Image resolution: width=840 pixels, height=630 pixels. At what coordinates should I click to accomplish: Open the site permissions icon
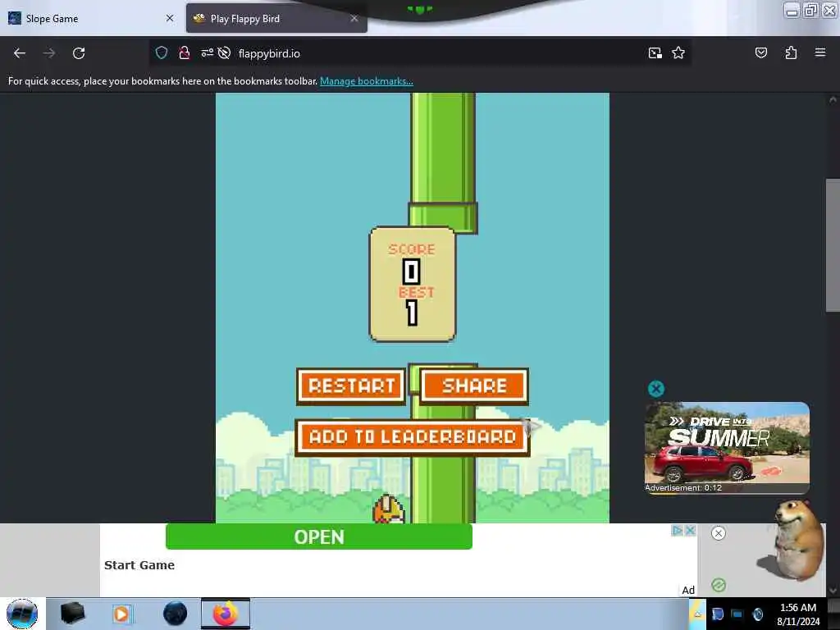(x=207, y=52)
